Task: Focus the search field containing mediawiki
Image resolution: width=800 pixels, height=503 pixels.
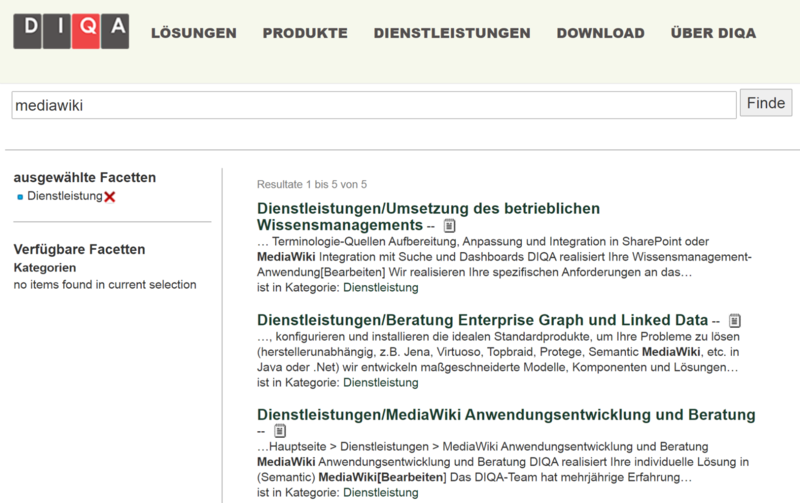Action: click(x=373, y=104)
